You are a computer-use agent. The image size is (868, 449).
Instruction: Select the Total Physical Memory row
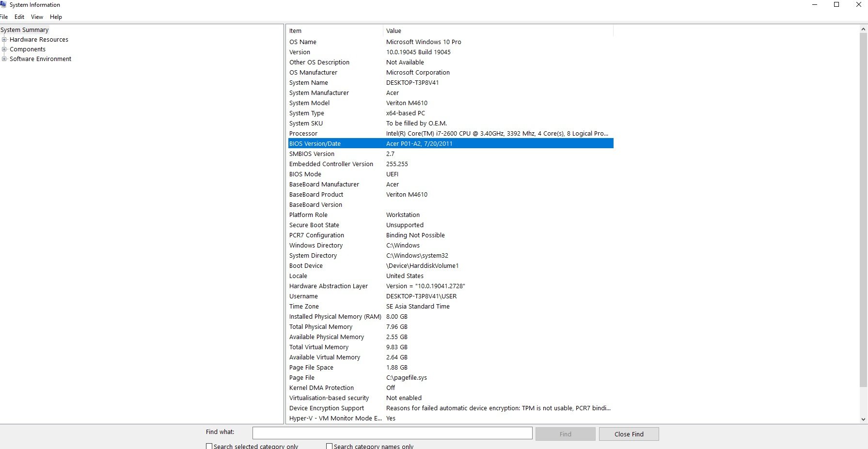coord(451,327)
